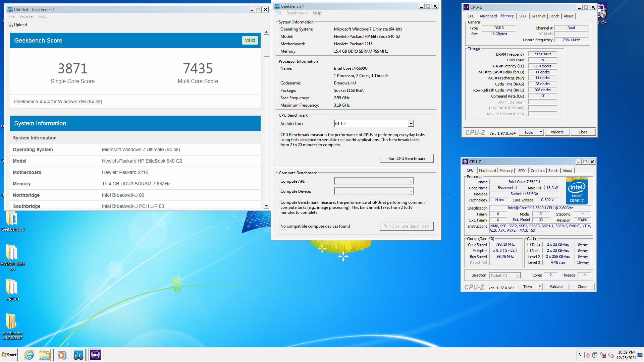
Task: Click Validate in the upper CPU-Z window
Action: [x=557, y=132]
